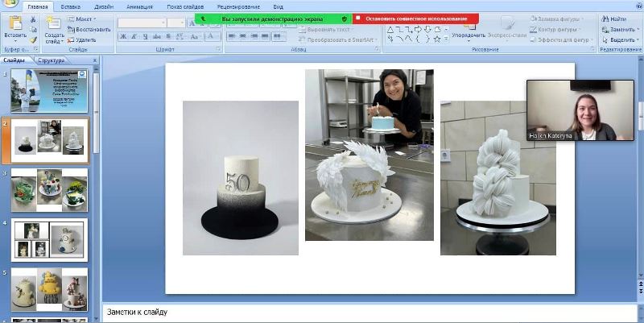Screen dimensions: 644x323
Task: Toggle underline Ч formatting
Action: tap(145, 36)
